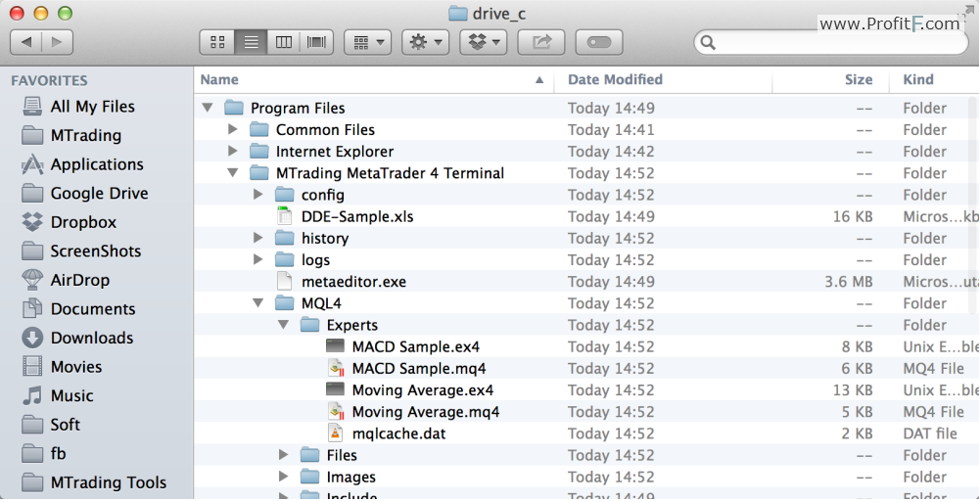Open the item arrangement dropdown
The height and width of the screenshot is (502, 980).
367,42
